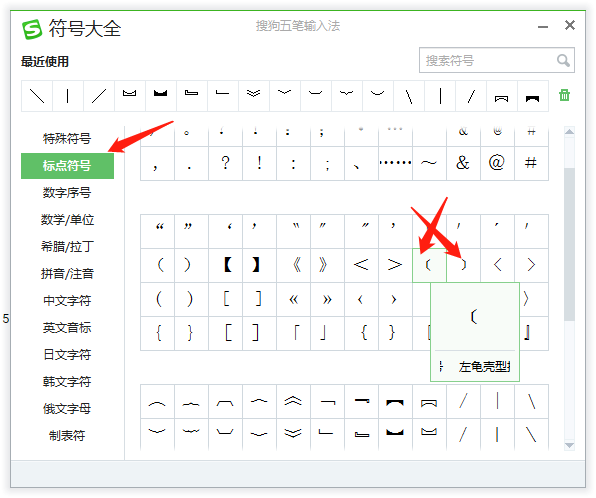Image resolution: width=596 pixels, height=498 pixels.
Task: Open the 数学/单位 category
Action: (x=67, y=220)
